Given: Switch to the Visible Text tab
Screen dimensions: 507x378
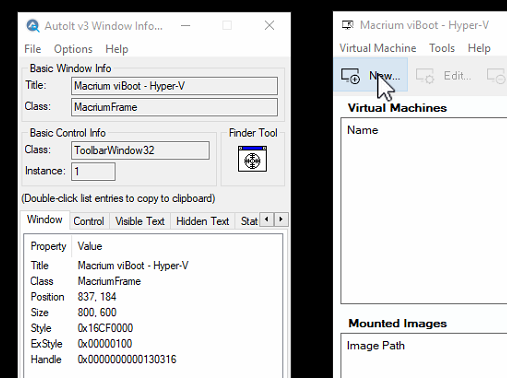Looking at the screenshot, I should [x=140, y=221].
